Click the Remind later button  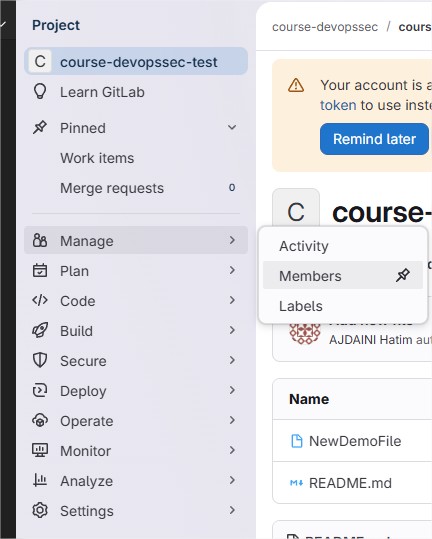374,139
